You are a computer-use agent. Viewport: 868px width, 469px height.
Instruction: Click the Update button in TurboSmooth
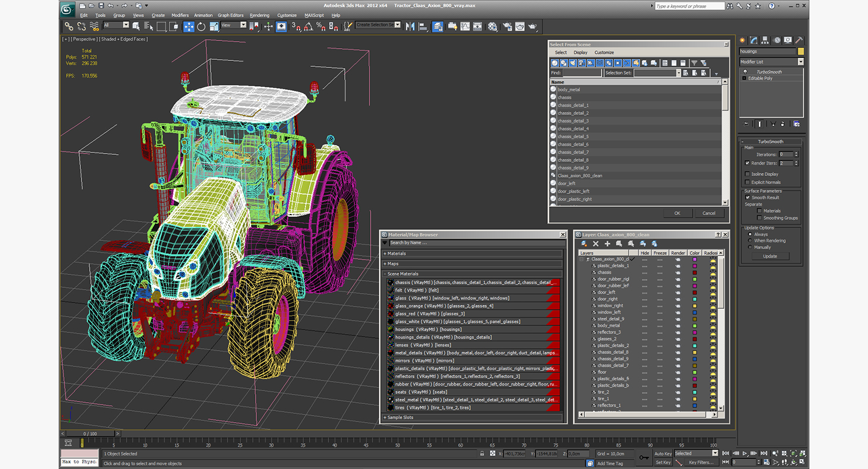coord(770,256)
